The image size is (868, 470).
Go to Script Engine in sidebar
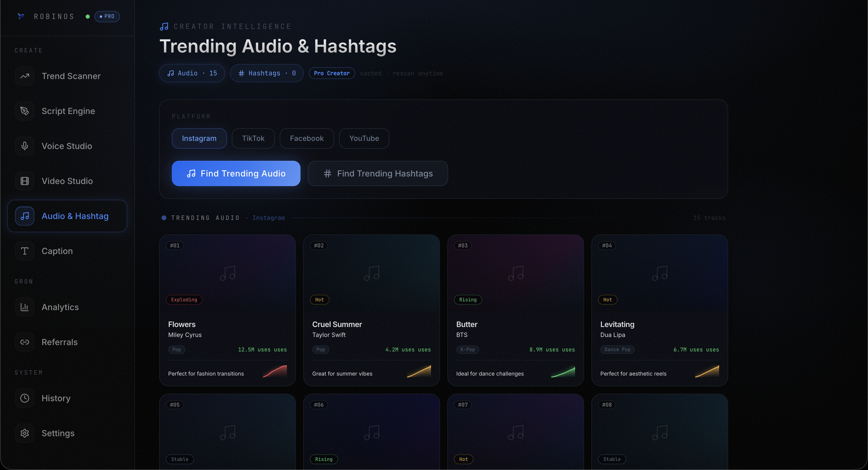tap(68, 111)
